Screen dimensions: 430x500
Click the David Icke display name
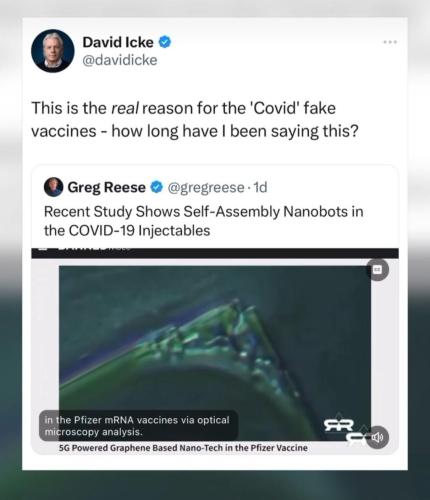pos(118,42)
